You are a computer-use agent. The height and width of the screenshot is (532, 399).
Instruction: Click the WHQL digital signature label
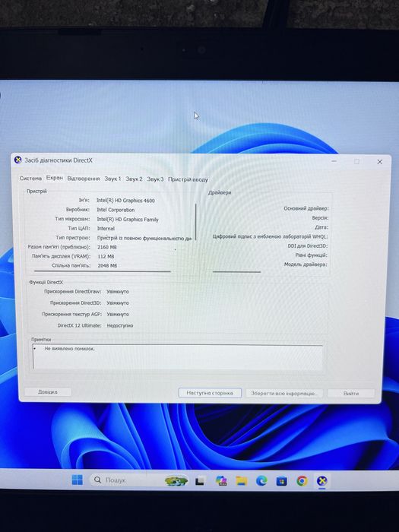[x=270, y=236]
